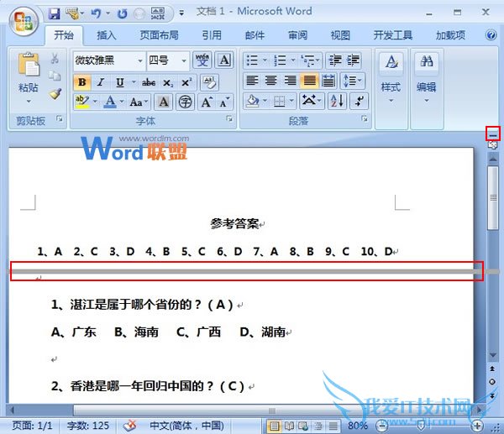Viewport: 504px width, 434px height.
Task: Switch to 邮件 tab
Action: [255, 35]
